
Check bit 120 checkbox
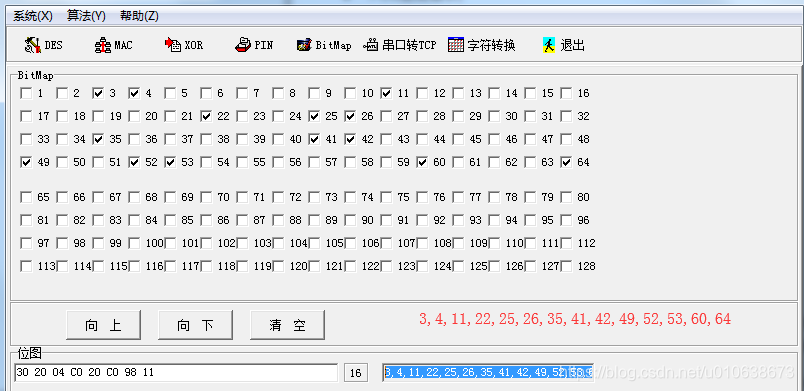278,266
